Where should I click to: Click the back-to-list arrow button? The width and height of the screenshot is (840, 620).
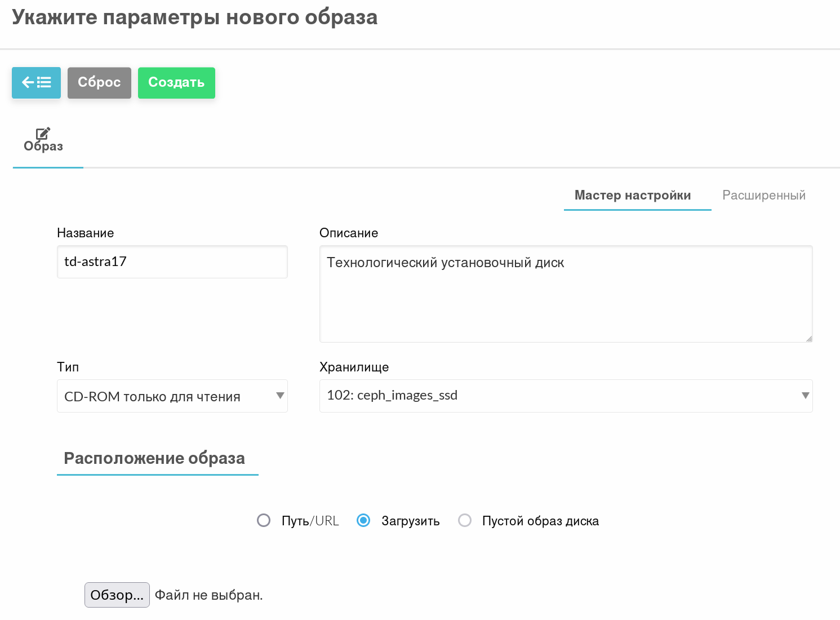click(36, 83)
